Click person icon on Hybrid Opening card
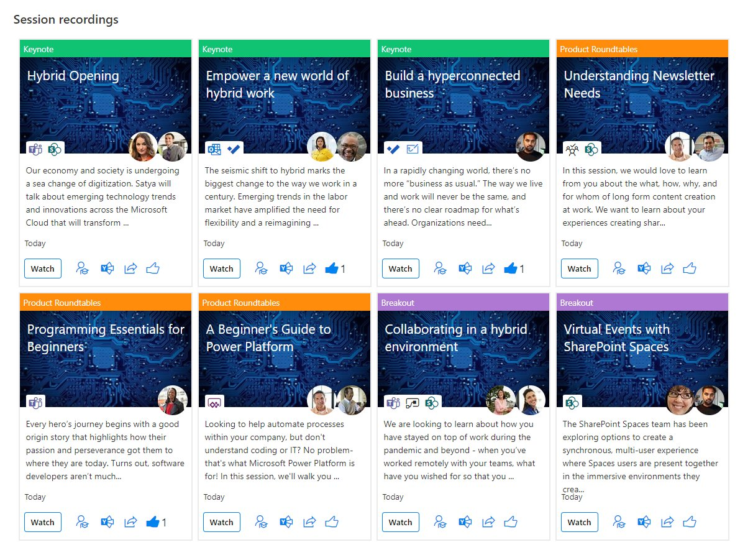 [83, 269]
